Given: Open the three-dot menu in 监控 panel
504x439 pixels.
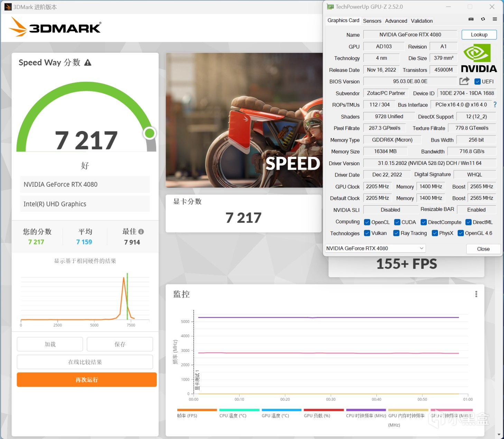Looking at the screenshot, I should tap(476, 294).
